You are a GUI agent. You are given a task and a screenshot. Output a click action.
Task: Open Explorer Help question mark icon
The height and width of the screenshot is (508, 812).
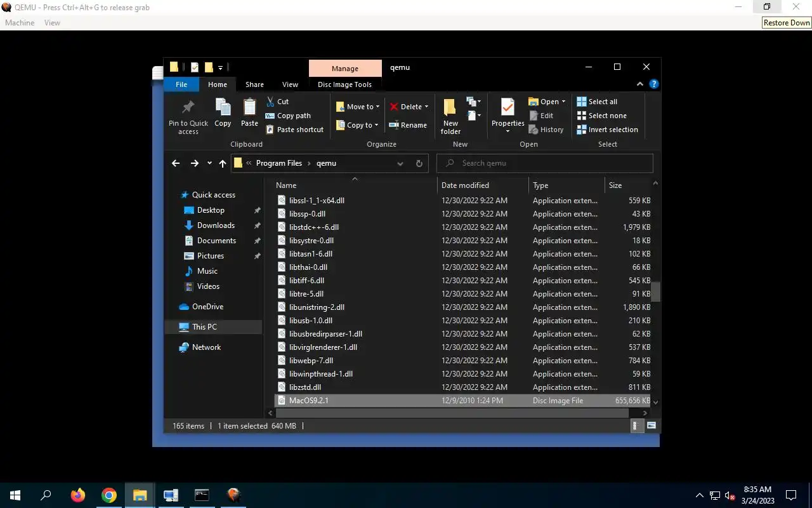654,84
